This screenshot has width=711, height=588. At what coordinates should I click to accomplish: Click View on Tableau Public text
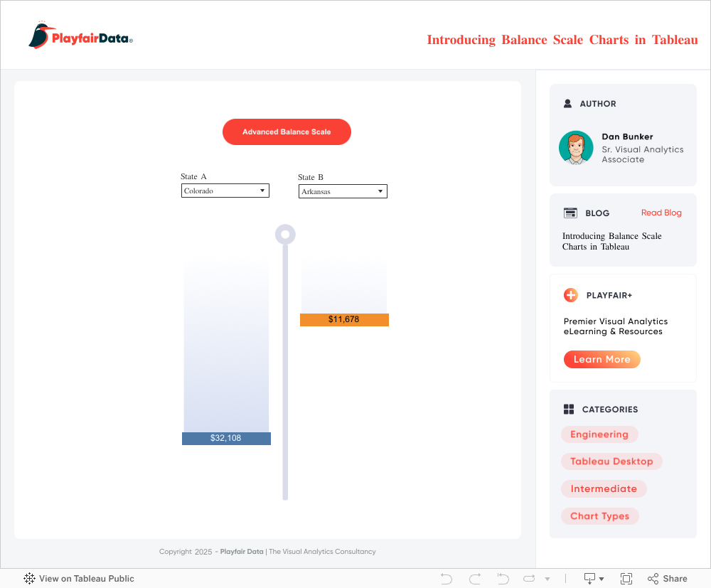pyautogui.click(x=87, y=579)
